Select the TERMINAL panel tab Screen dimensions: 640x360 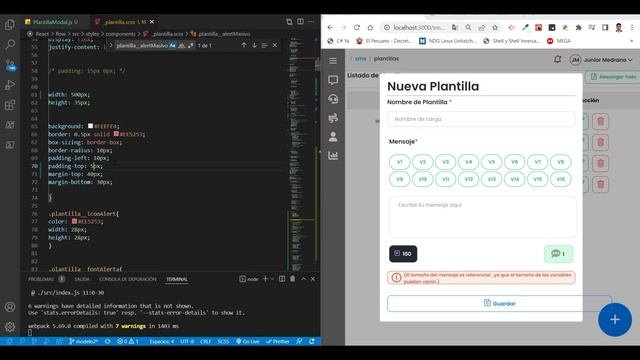177,279
